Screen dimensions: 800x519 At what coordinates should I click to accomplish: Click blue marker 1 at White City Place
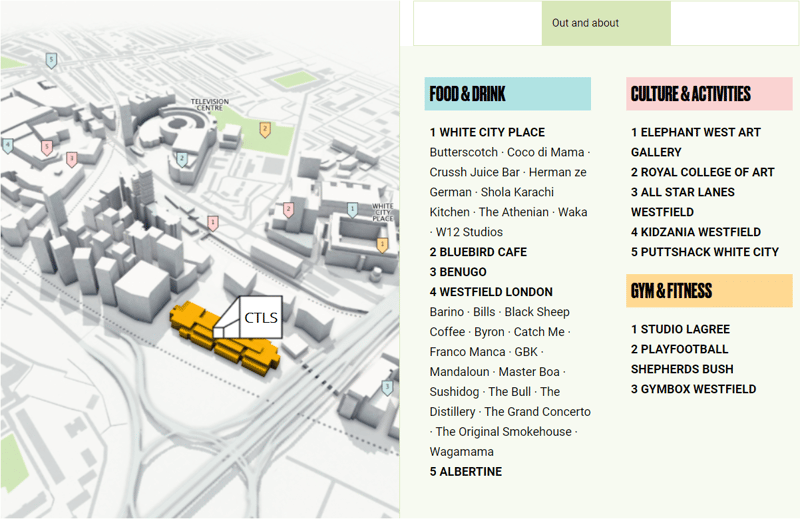pyautogui.click(x=352, y=209)
